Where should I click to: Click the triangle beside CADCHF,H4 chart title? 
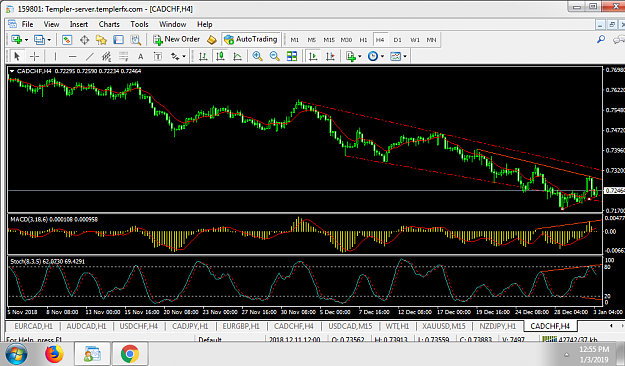pyautogui.click(x=12, y=71)
